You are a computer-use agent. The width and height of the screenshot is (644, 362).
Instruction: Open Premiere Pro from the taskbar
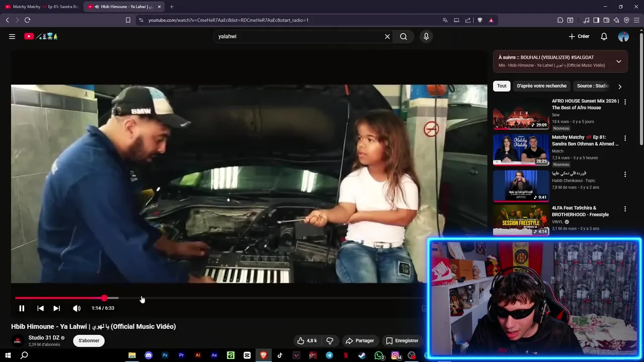point(181,355)
